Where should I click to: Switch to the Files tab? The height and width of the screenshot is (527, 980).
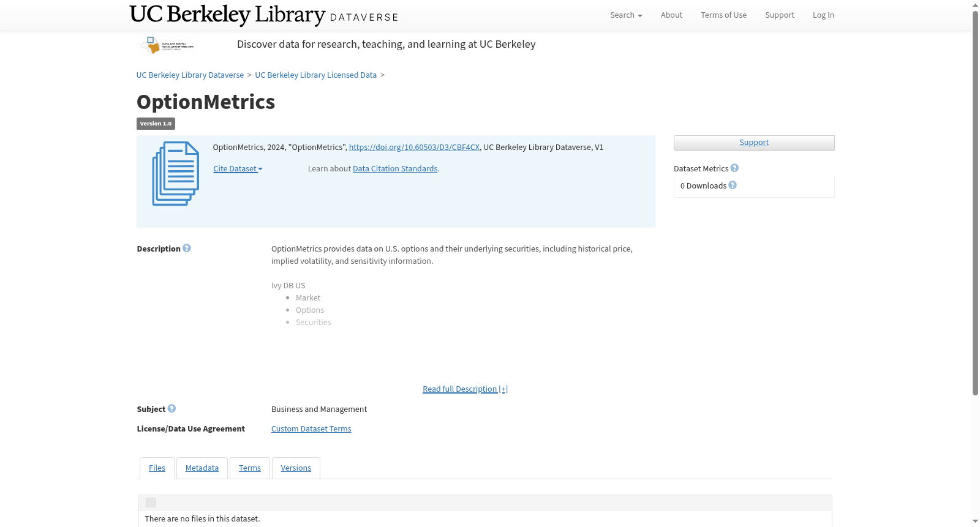157,468
